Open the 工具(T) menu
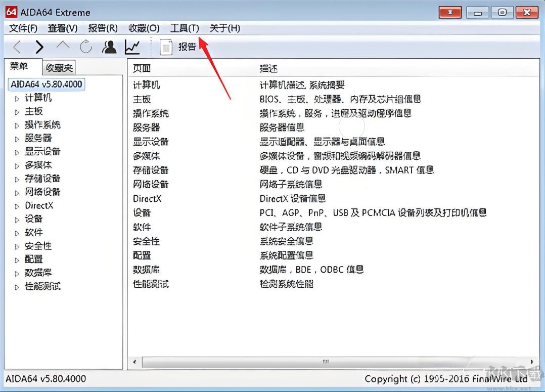 tap(184, 28)
